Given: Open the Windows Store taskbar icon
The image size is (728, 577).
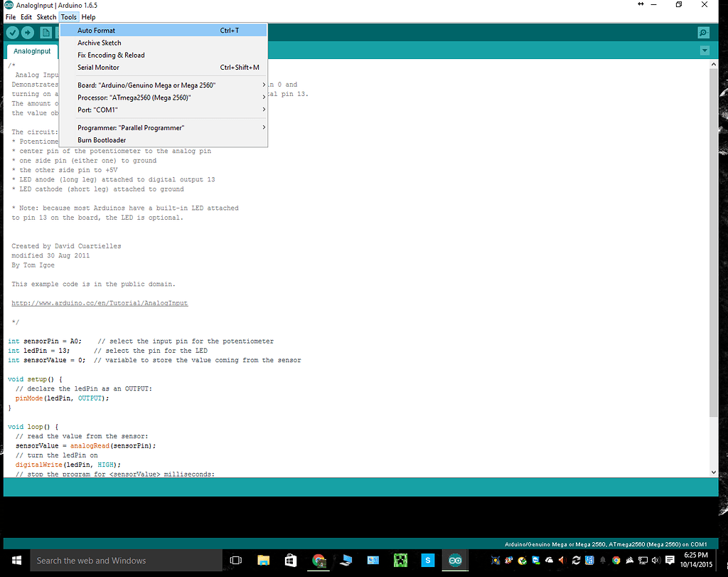Looking at the screenshot, I should click(x=291, y=560).
